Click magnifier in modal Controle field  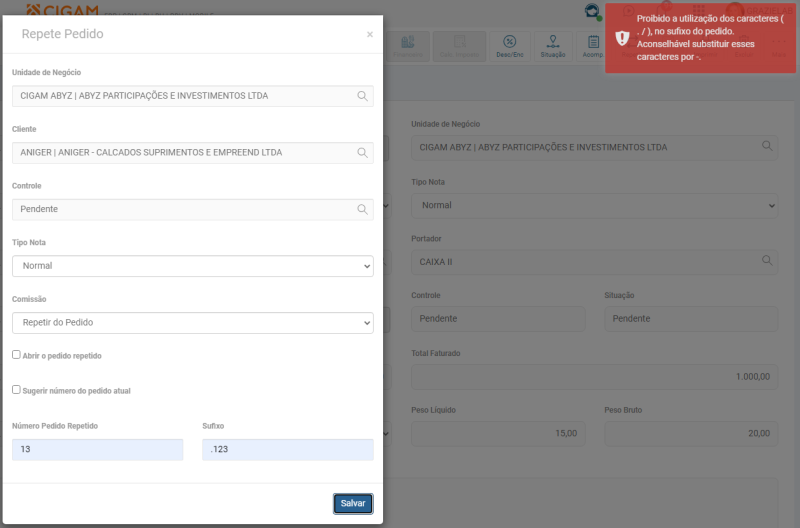[x=362, y=210]
